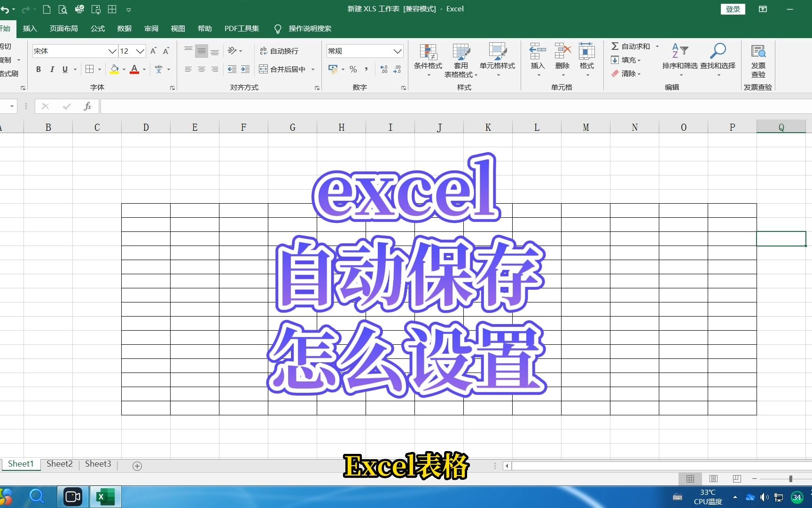The image size is (812, 508).
Task: Select the percent style format icon
Action: (x=353, y=69)
